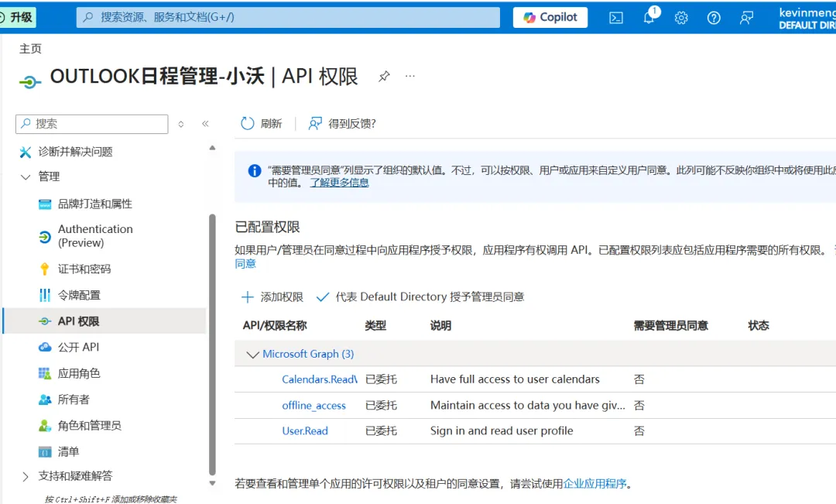836x504 pixels.
Task: Open portal settings gear
Action: click(681, 18)
